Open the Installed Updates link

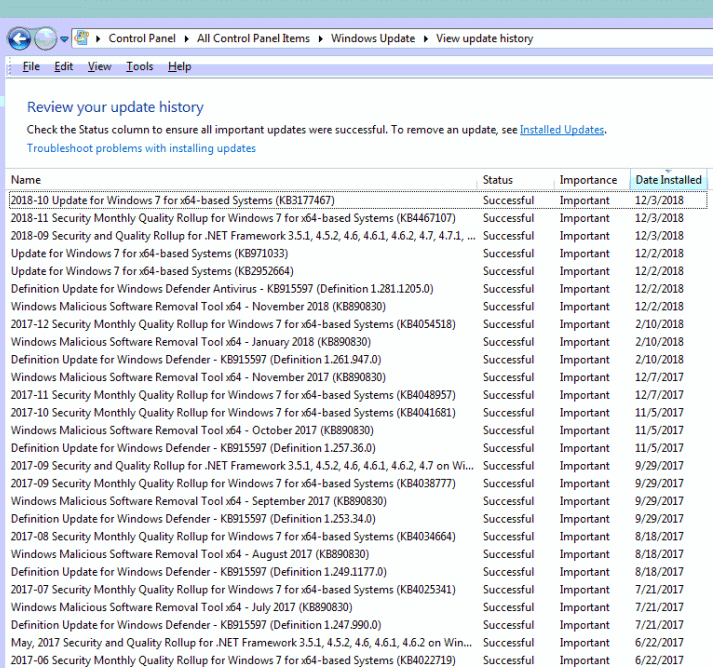(562, 130)
